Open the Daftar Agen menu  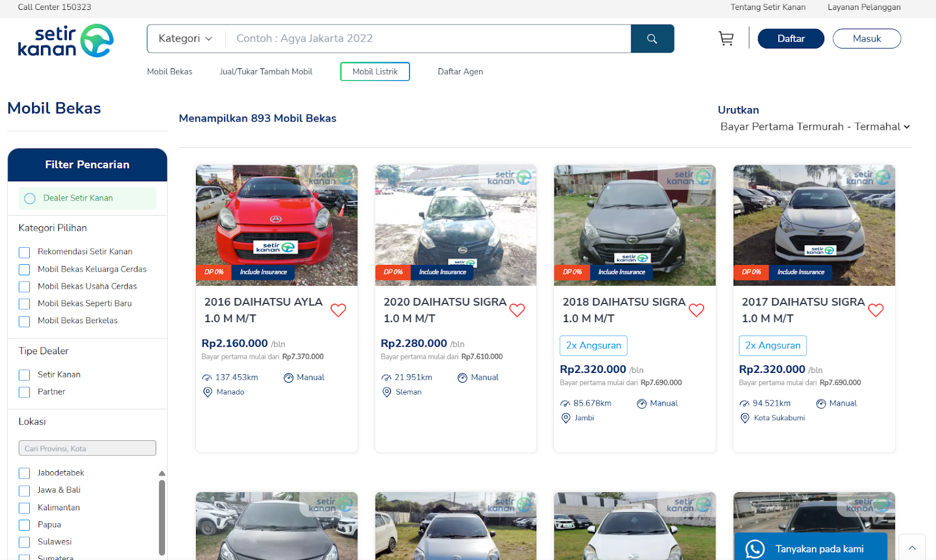460,72
